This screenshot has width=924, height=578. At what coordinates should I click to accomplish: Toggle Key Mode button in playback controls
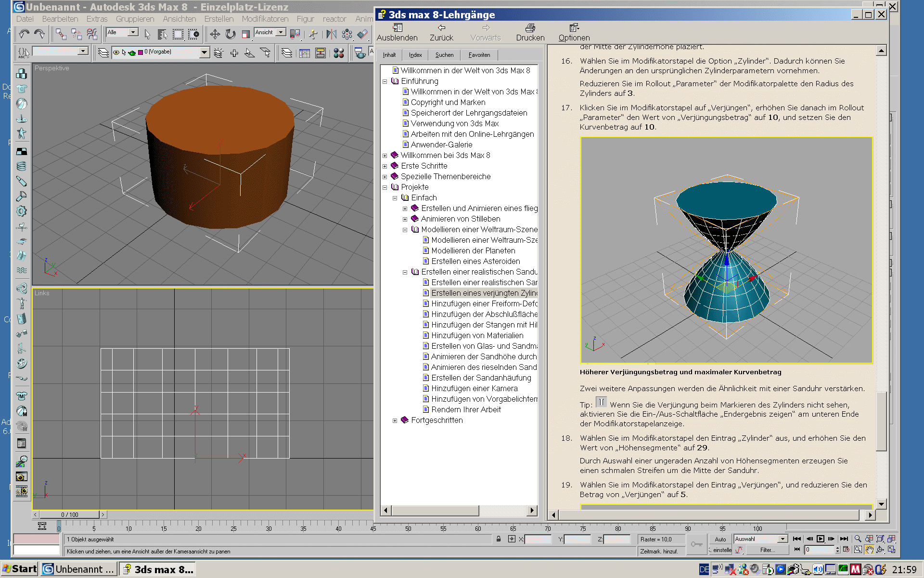797,550
